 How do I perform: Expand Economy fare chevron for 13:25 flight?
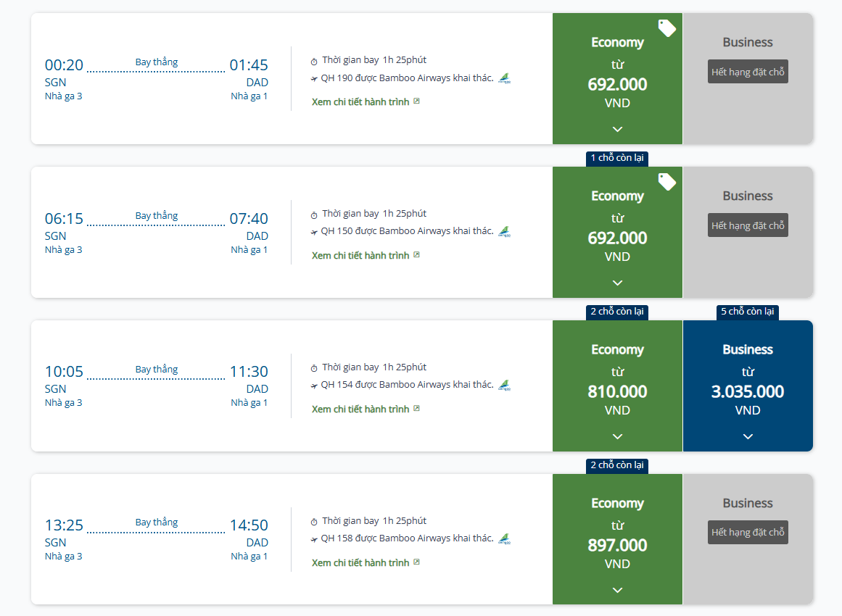(617, 590)
